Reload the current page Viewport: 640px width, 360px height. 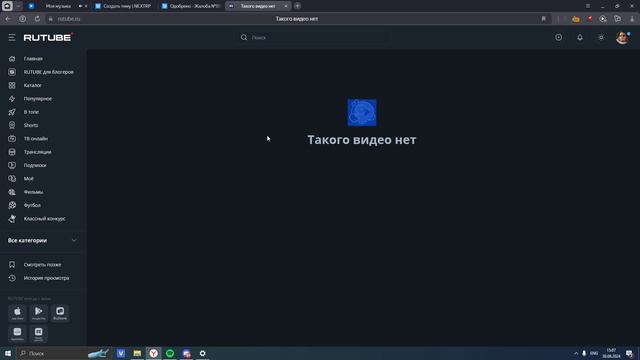(x=37, y=19)
